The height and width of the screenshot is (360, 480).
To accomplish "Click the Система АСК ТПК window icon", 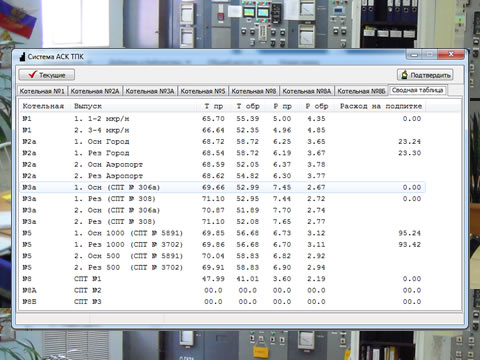I will tap(22, 57).
